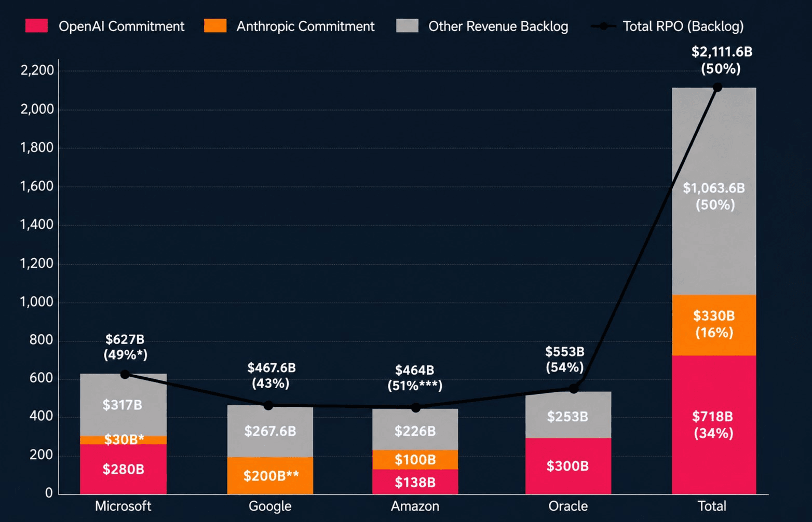Click the "600" y-axis tick label
The width and height of the screenshot is (812, 522).
click(42, 378)
